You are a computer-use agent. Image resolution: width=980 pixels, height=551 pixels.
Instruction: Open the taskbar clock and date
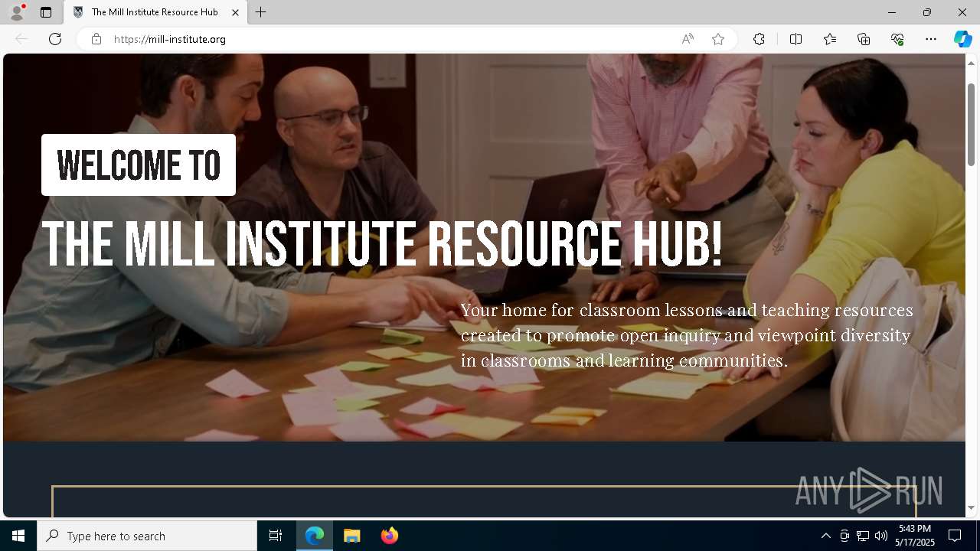click(915, 536)
